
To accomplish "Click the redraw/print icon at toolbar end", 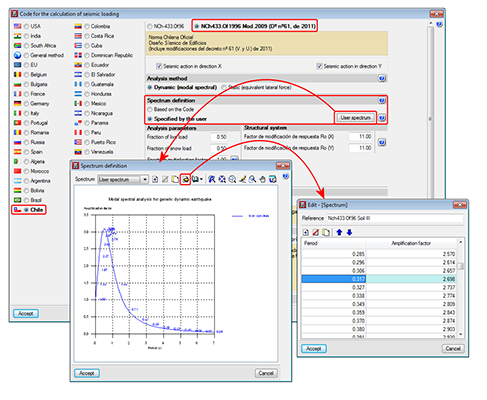I will tap(273, 179).
